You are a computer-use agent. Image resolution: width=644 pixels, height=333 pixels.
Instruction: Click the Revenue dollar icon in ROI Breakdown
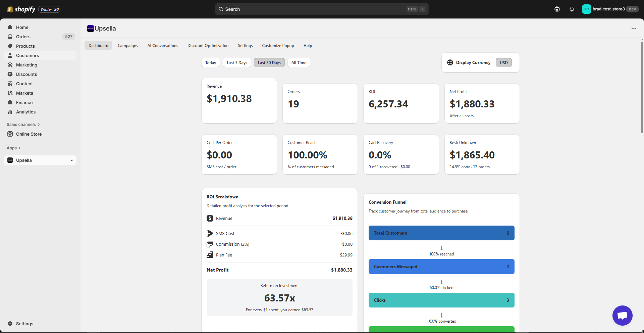click(x=210, y=218)
